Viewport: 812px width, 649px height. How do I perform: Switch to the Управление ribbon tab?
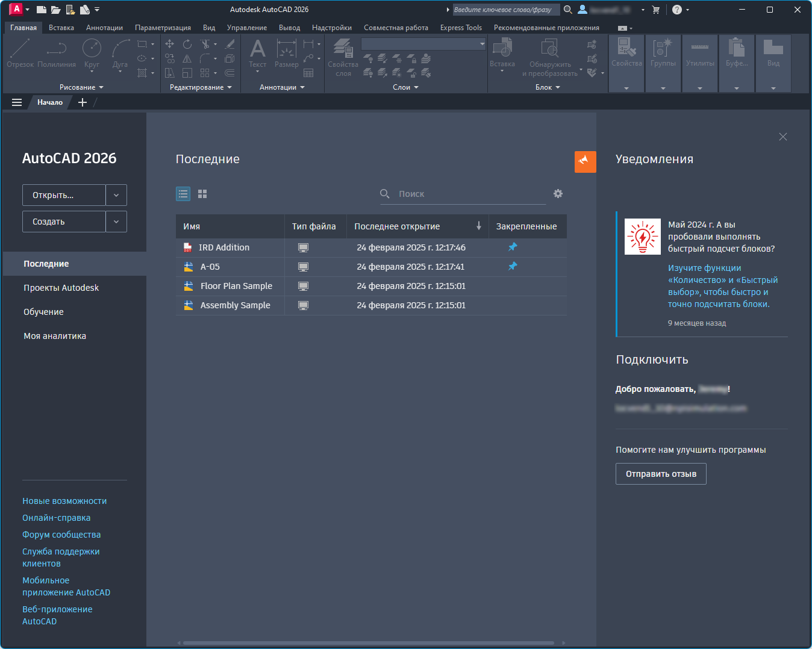[x=247, y=28]
